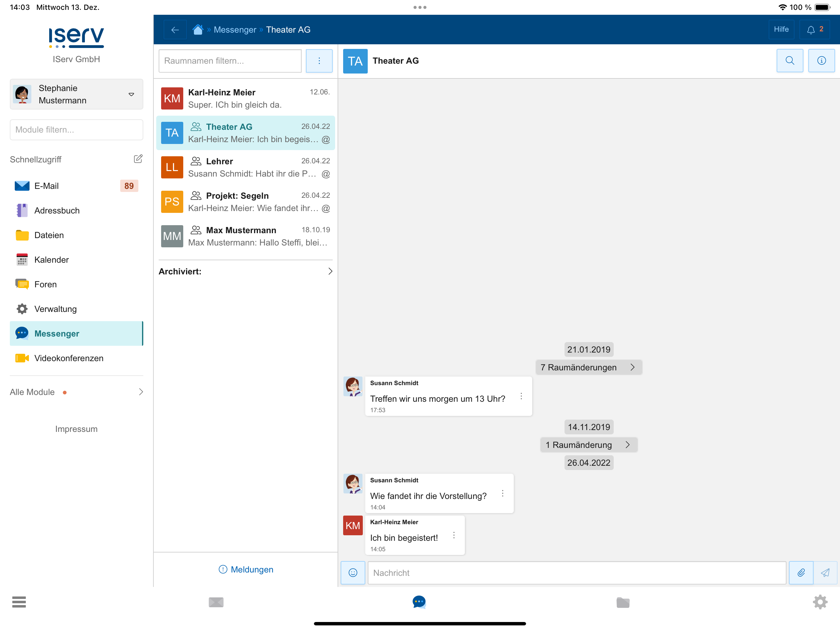
Task: Edit Schnellzugriff quick access list
Action: pyautogui.click(x=138, y=159)
